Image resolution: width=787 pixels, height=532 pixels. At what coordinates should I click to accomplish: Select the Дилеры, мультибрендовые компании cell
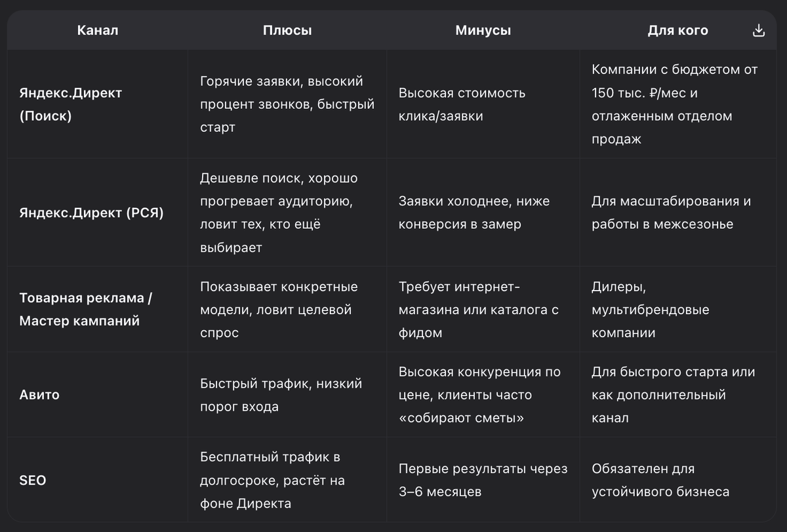tap(650, 310)
